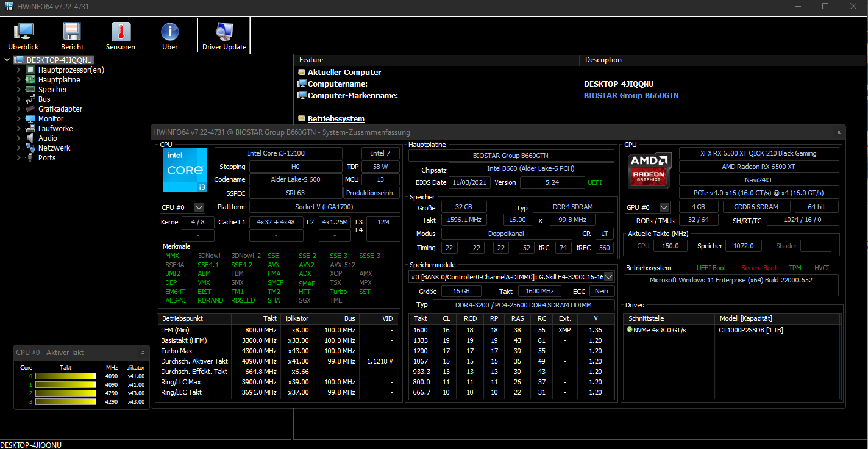Click the Netzwerk tree icon
This screenshot has height=449, width=868.
[x=30, y=148]
